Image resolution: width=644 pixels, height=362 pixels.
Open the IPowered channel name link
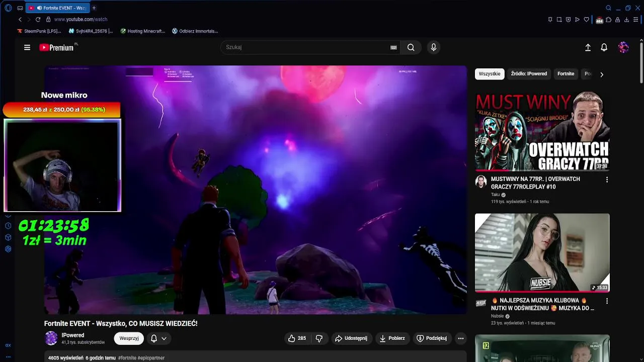[x=73, y=335]
